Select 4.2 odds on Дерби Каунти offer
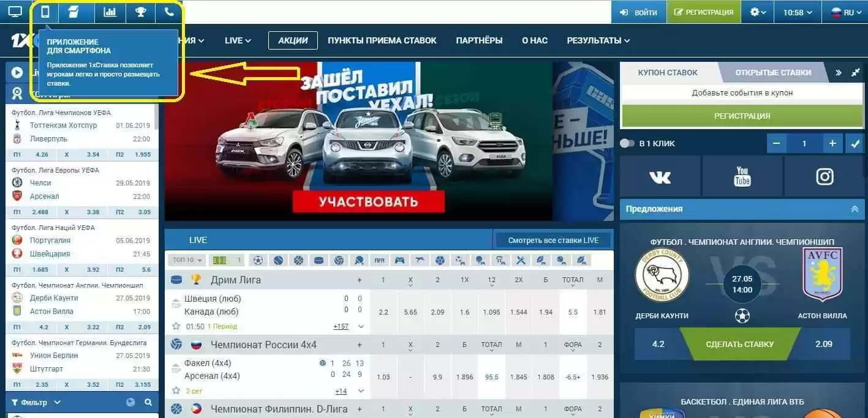Screen dimensions: 868x418 coord(659,344)
